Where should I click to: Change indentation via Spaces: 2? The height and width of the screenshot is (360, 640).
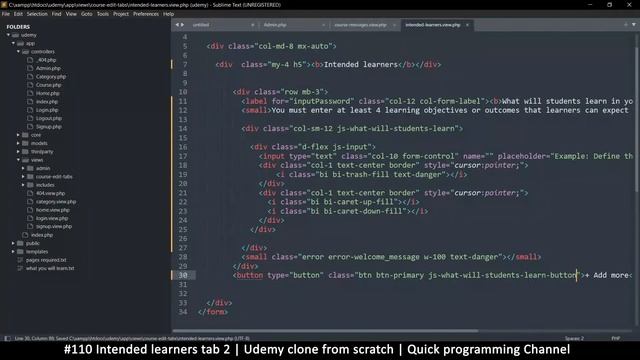[x=574, y=338]
